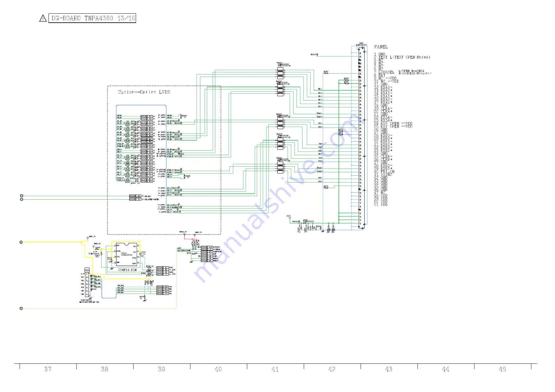Image resolution: width=555 pixels, height=392 pixels.
Task: Select panel pin '2 TEST L:TEST OPEN:Normal'
Action: (402, 57)
